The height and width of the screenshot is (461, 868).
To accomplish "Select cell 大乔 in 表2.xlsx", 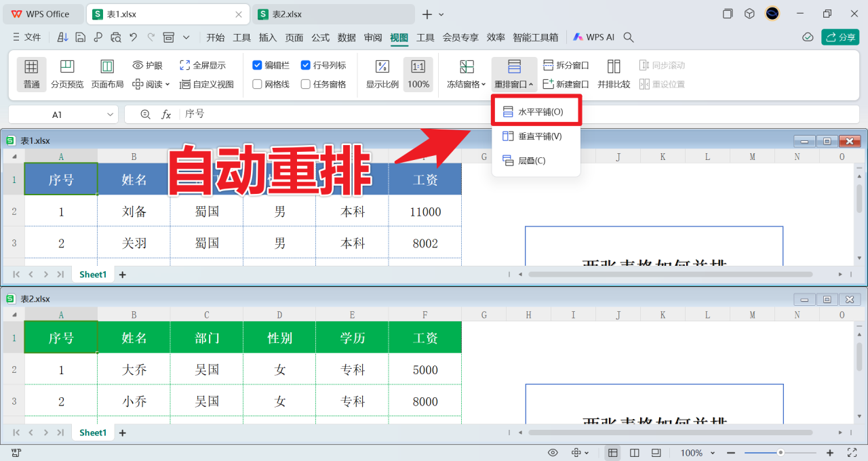I will (134, 370).
